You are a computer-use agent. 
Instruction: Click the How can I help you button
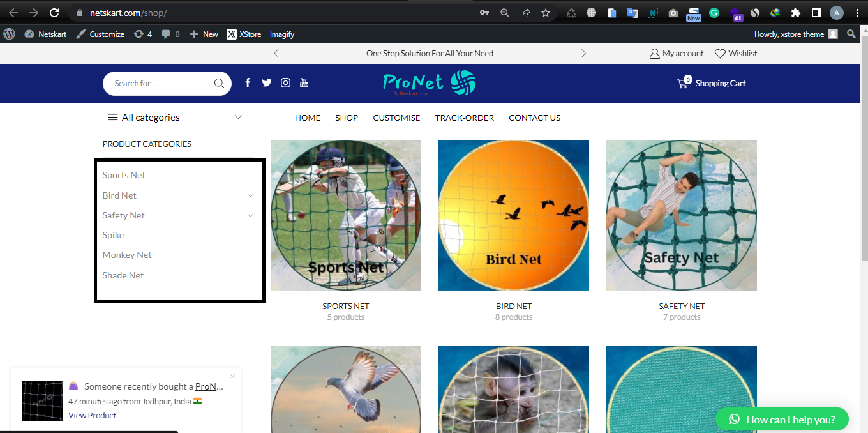tap(782, 420)
